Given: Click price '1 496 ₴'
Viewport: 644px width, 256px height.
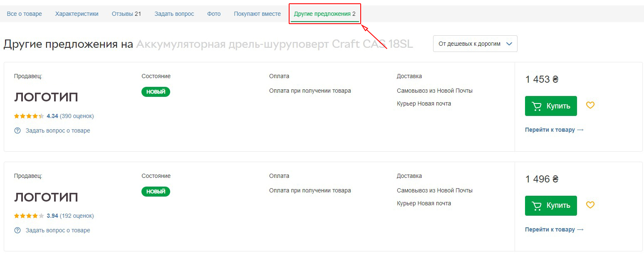Looking at the screenshot, I should click(542, 179).
